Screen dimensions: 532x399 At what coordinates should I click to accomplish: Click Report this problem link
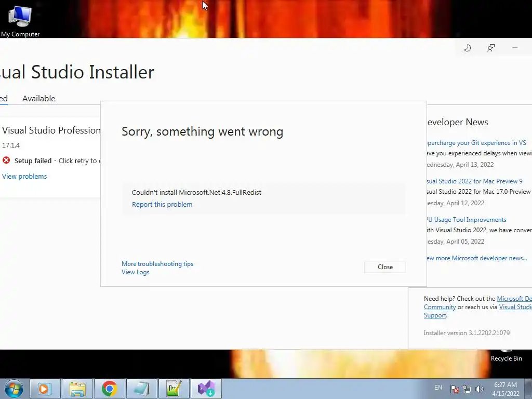tap(162, 204)
